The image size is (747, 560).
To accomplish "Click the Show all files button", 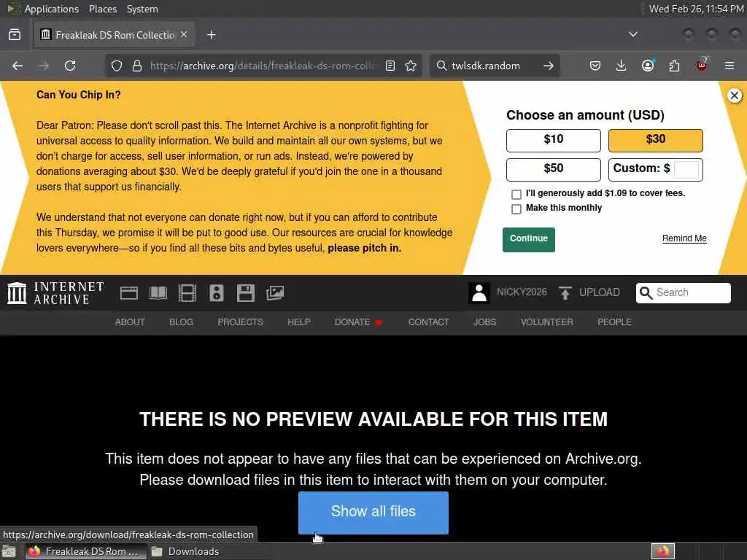I will tap(373, 513).
